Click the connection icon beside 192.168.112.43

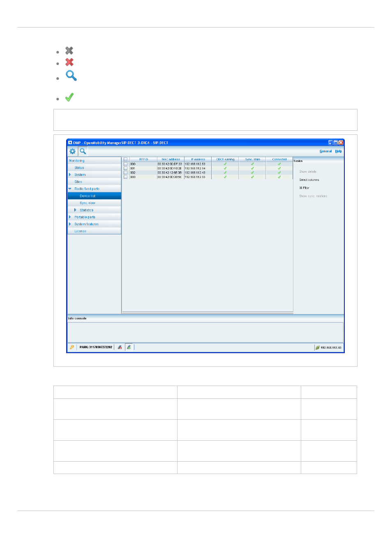pyautogui.click(x=317, y=348)
